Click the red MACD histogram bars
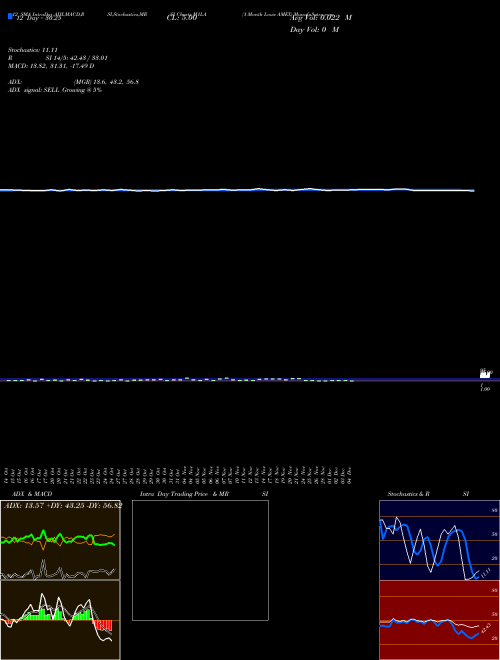The width and height of the screenshot is (500, 660). pyautogui.click(x=104, y=625)
